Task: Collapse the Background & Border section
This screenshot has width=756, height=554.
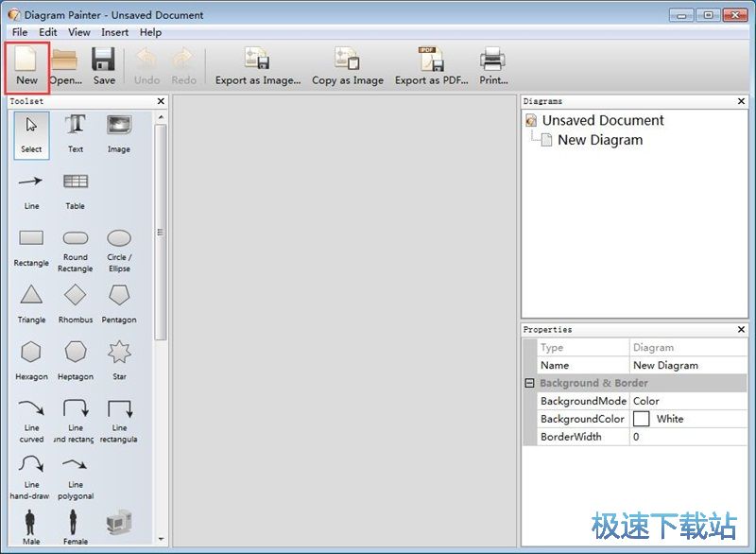Action: (x=529, y=383)
